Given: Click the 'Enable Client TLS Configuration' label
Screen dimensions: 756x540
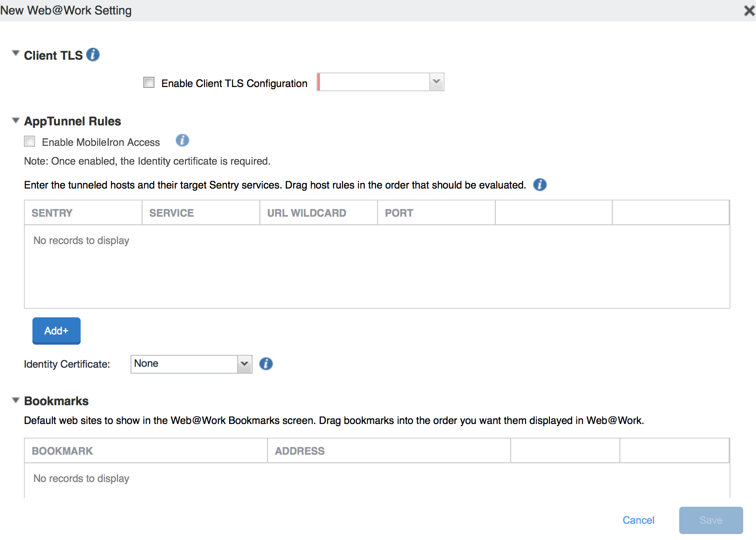Looking at the screenshot, I should point(234,83).
